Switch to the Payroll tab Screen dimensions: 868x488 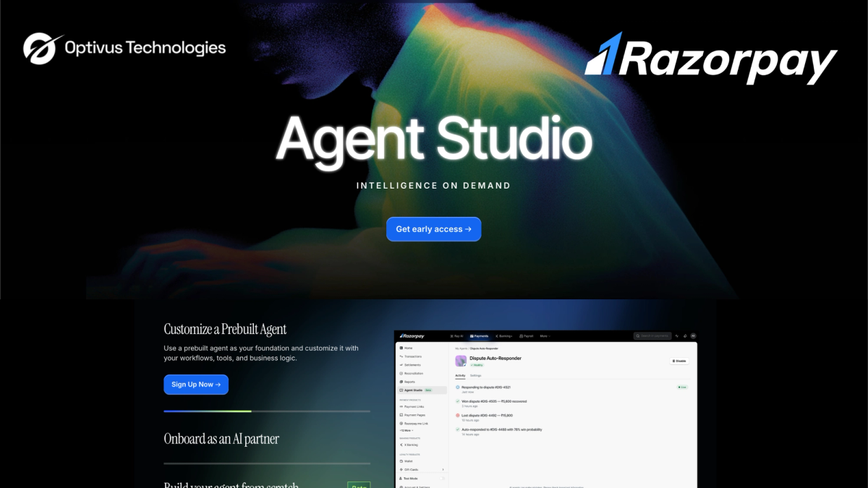[527, 336]
